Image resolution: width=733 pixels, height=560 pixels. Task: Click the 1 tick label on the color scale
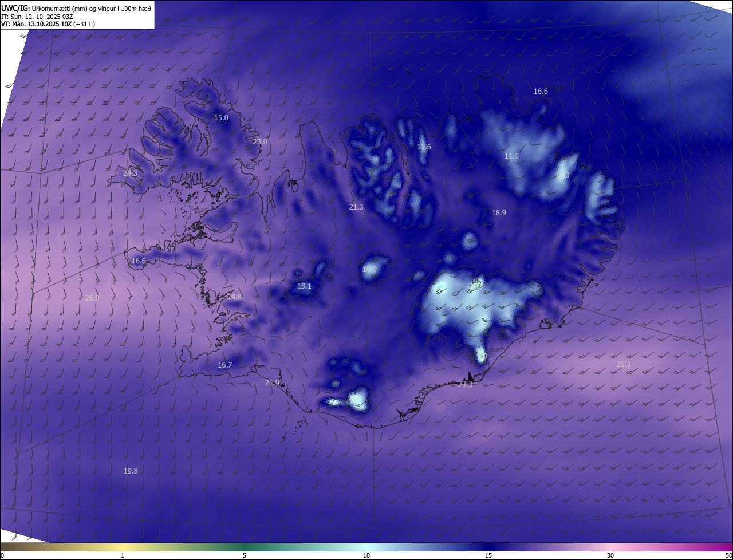pos(123,555)
